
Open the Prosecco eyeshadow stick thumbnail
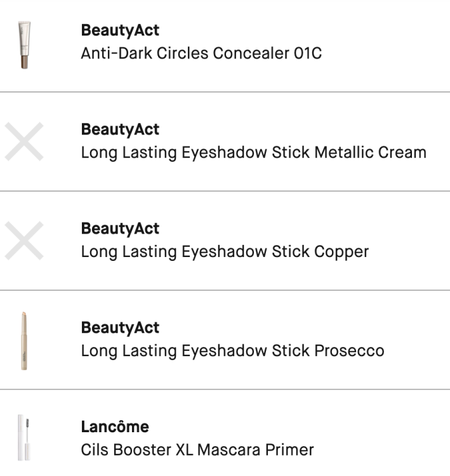24,339
